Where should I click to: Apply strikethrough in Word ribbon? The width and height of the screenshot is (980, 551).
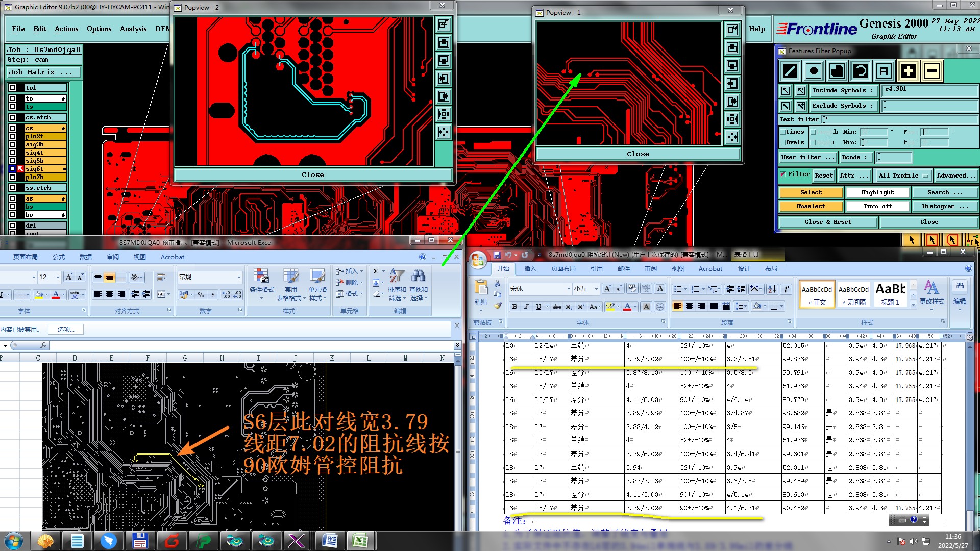(x=557, y=307)
